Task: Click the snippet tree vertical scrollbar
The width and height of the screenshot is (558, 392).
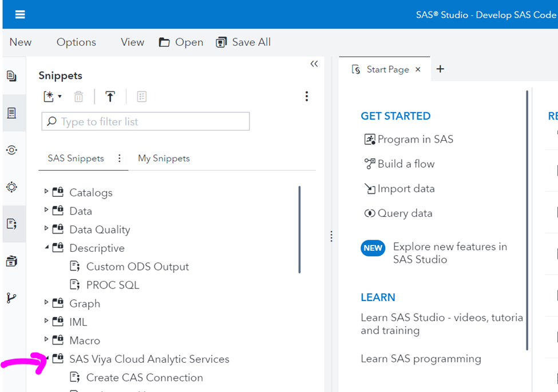Action: tap(299, 229)
